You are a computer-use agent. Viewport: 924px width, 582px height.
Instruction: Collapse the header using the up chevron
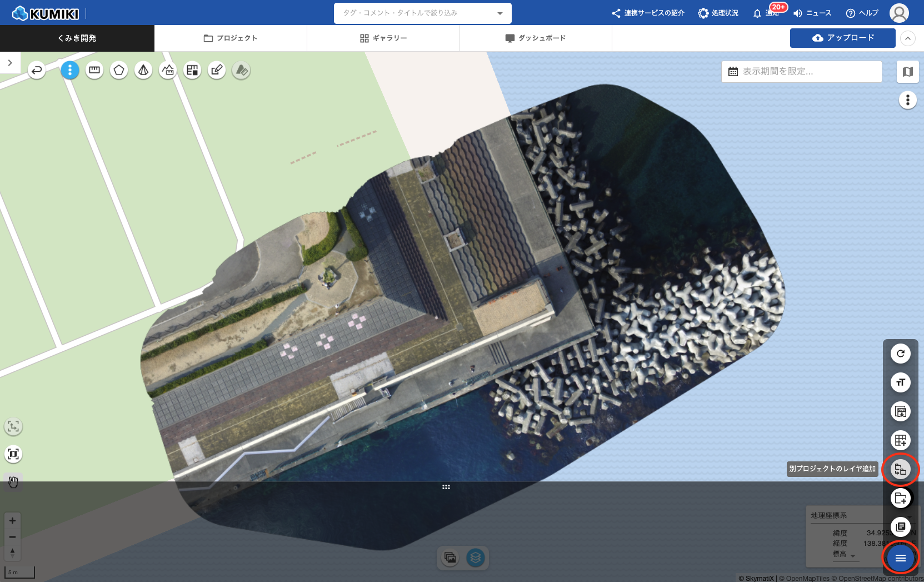click(x=907, y=38)
